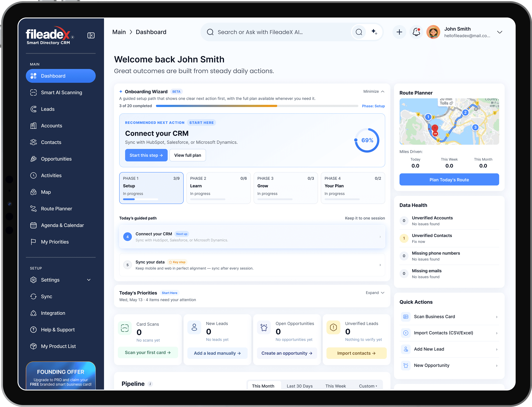Click the Pipeline info icon

pos(150,384)
